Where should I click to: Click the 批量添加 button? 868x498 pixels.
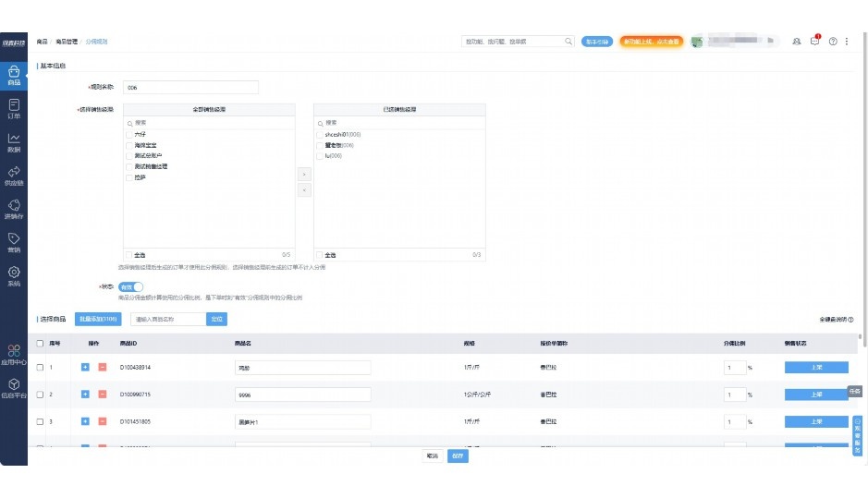coord(97,319)
